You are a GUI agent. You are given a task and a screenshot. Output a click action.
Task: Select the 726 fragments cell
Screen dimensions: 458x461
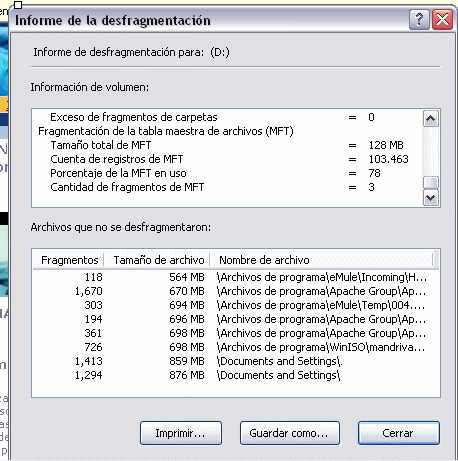click(93, 347)
